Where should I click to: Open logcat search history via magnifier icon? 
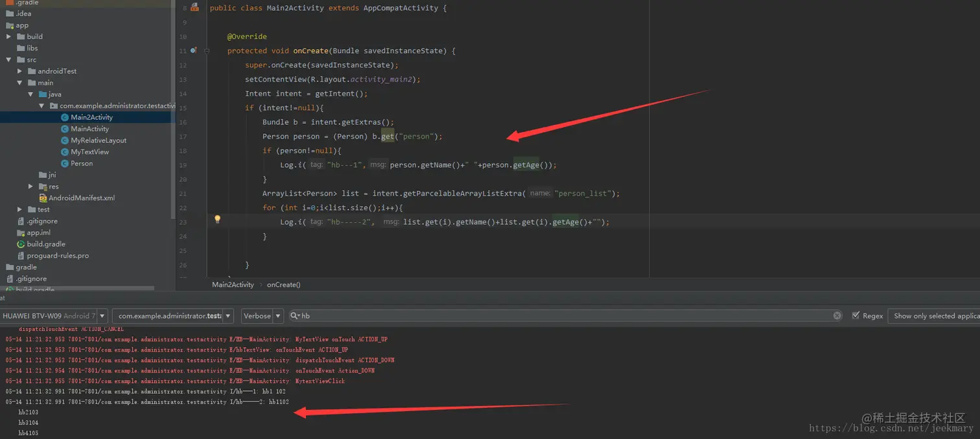pyautogui.click(x=295, y=316)
